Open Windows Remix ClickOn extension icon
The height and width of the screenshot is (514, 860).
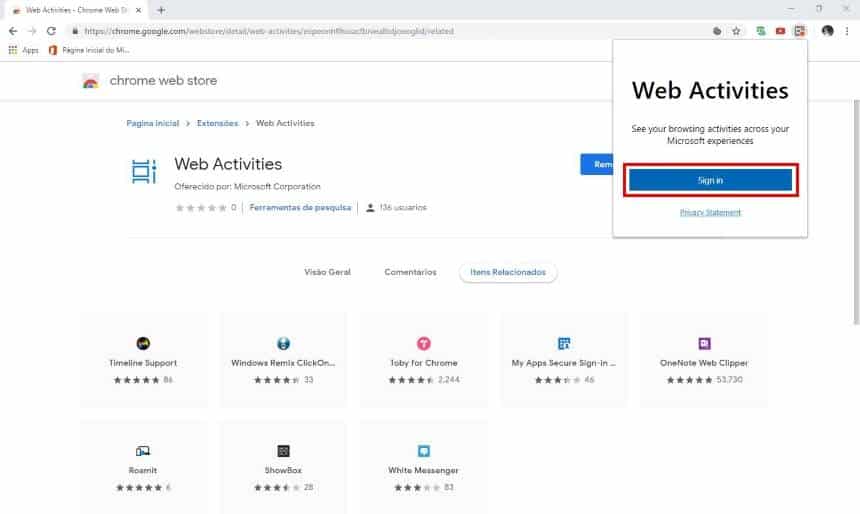(x=284, y=343)
